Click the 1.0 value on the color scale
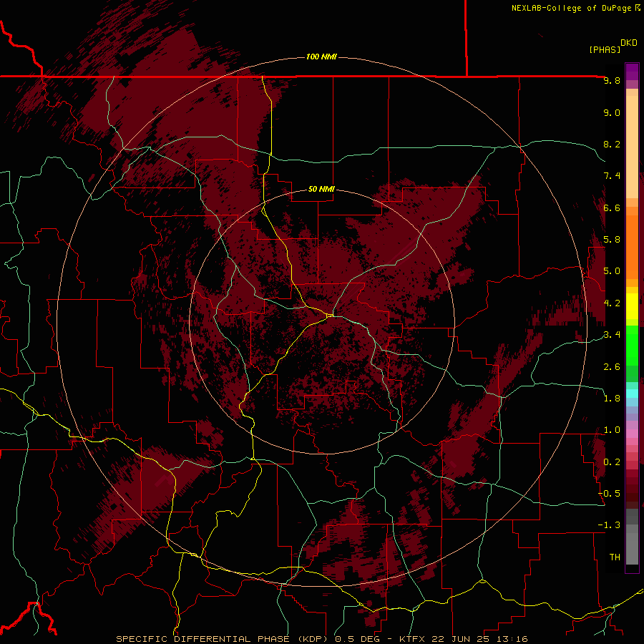Image resolution: width=644 pixels, height=644 pixels. tap(612, 429)
